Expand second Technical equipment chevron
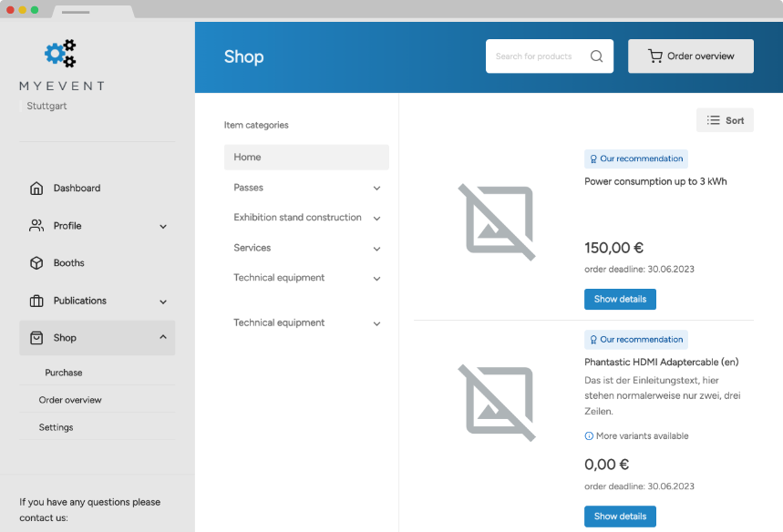The image size is (783, 532). pos(376,324)
